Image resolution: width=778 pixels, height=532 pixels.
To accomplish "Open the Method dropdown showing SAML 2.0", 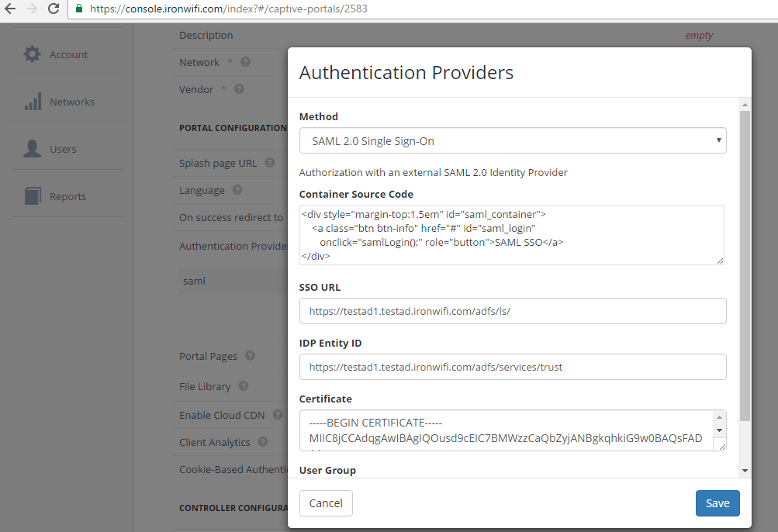I will 513,141.
